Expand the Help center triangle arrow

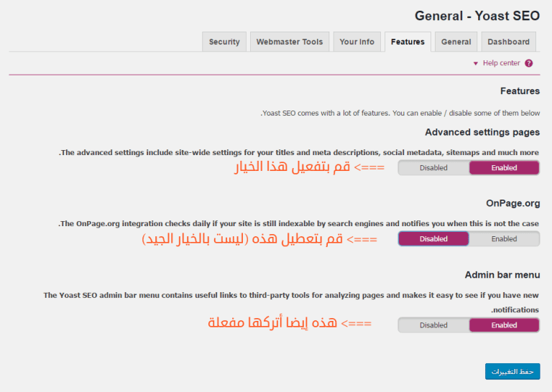(x=476, y=64)
